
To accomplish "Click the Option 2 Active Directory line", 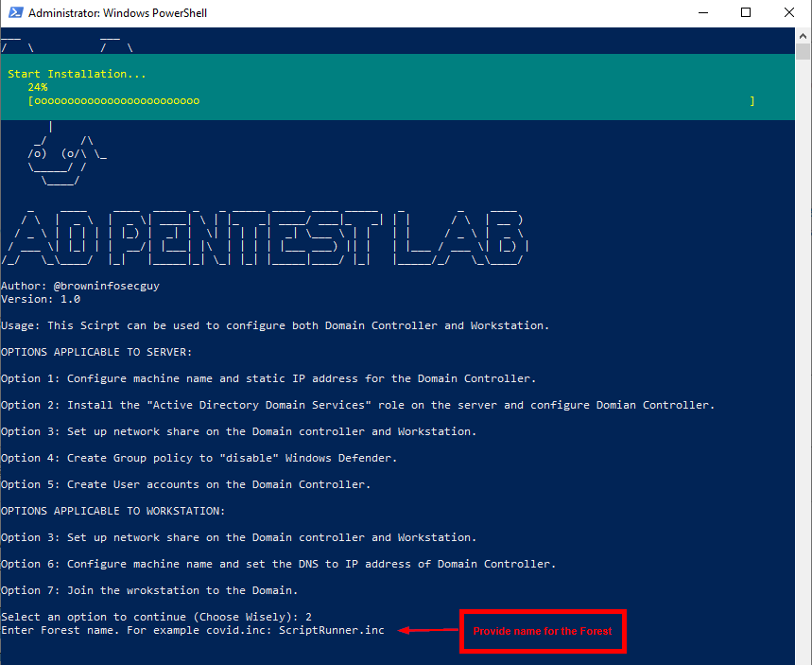I will 358,405.
